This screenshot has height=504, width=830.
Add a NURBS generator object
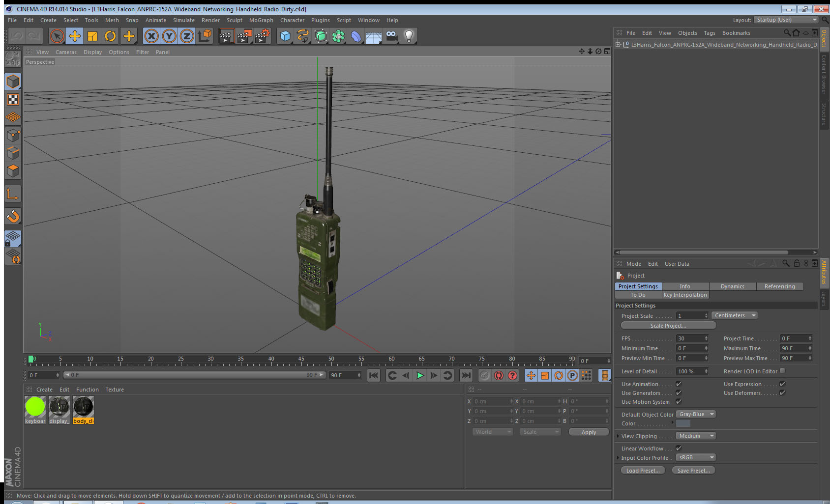(x=321, y=36)
